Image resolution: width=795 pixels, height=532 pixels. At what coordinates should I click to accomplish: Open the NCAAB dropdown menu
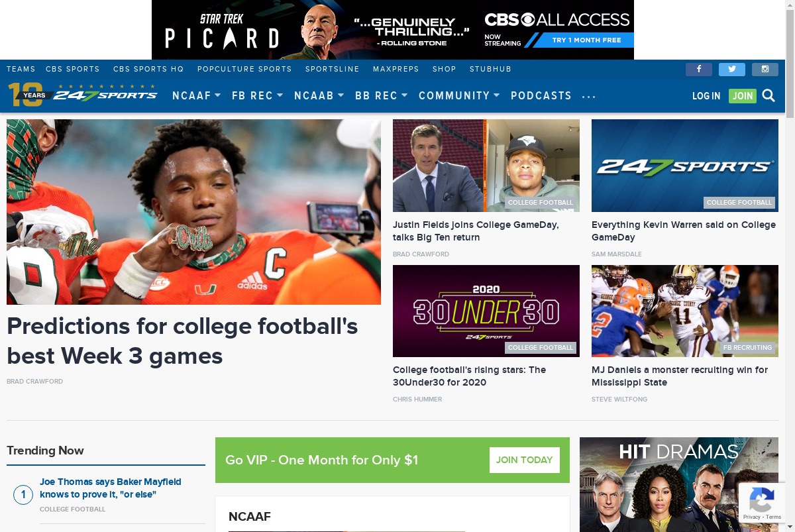click(x=319, y=95)
